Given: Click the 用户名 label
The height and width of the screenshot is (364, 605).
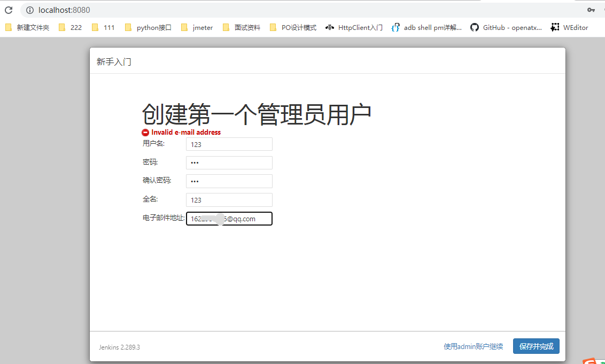Looking at the screenshot, I should pyautogui.click(x=153, y=144).
